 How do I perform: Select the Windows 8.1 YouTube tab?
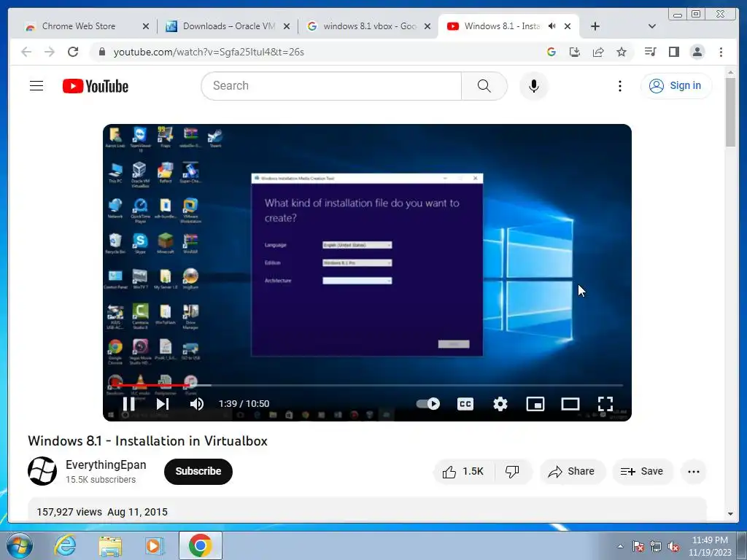coord(502,26)
